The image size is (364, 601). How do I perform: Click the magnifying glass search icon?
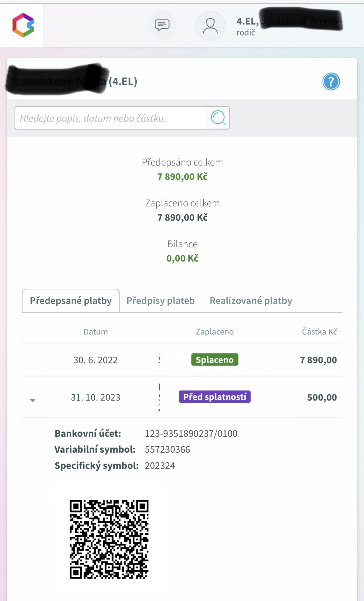pyautogui.click(x=218, y=118)
